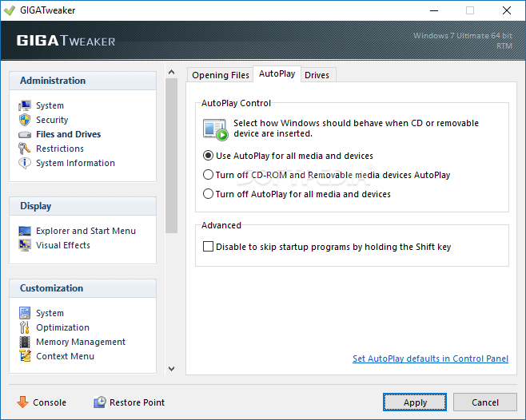Click the Customization section header

(83, 288)
